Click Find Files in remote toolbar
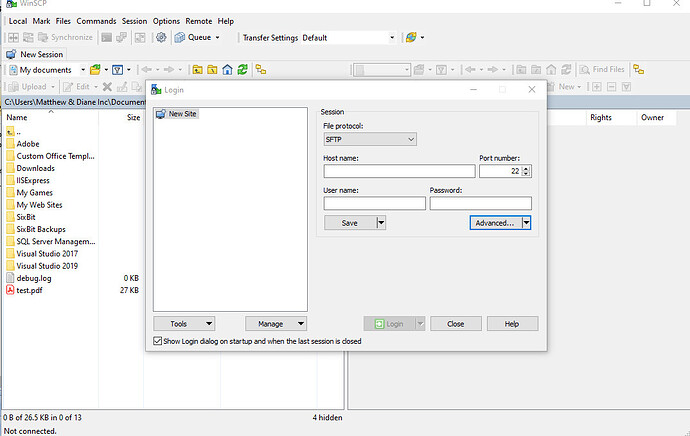 point(602,70)
